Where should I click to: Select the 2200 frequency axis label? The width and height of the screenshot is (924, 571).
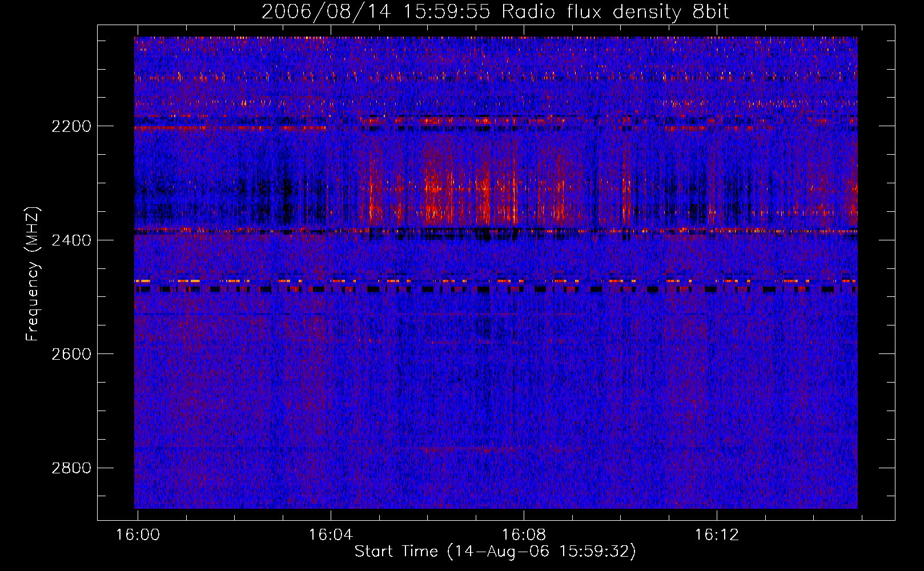click(x=71, y=126)
